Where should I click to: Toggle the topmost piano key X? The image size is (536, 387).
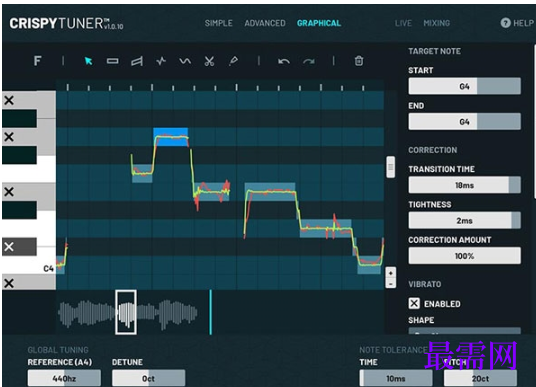pyautogui.click(x=9, y=100)
